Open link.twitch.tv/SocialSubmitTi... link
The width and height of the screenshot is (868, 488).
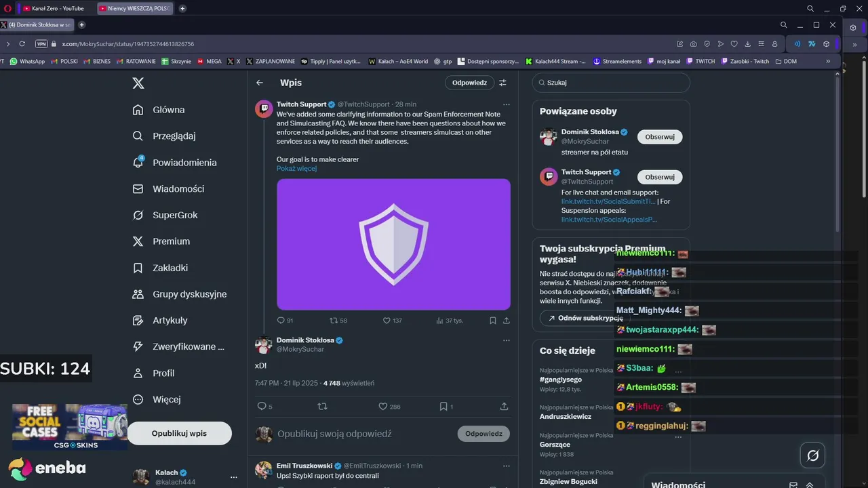pyautogui.click(x=608, y=201)
